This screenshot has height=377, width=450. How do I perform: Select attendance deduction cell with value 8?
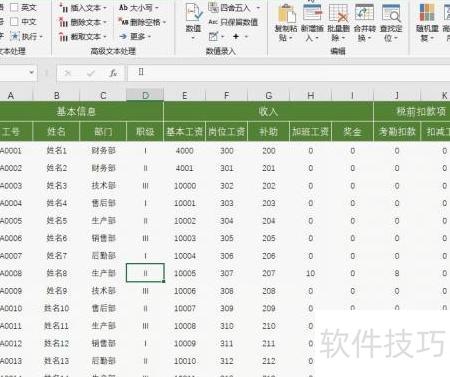(397, 273)
